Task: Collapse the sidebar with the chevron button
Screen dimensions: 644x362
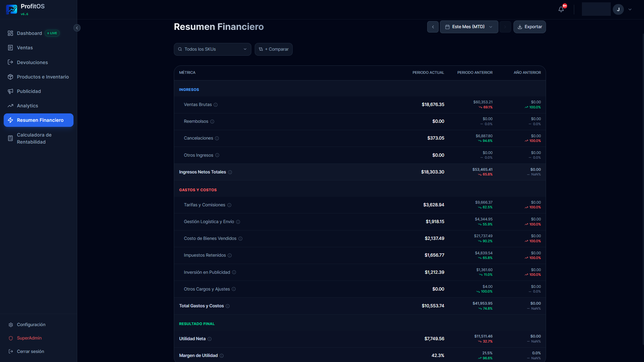Action: (x=77, y=28)
